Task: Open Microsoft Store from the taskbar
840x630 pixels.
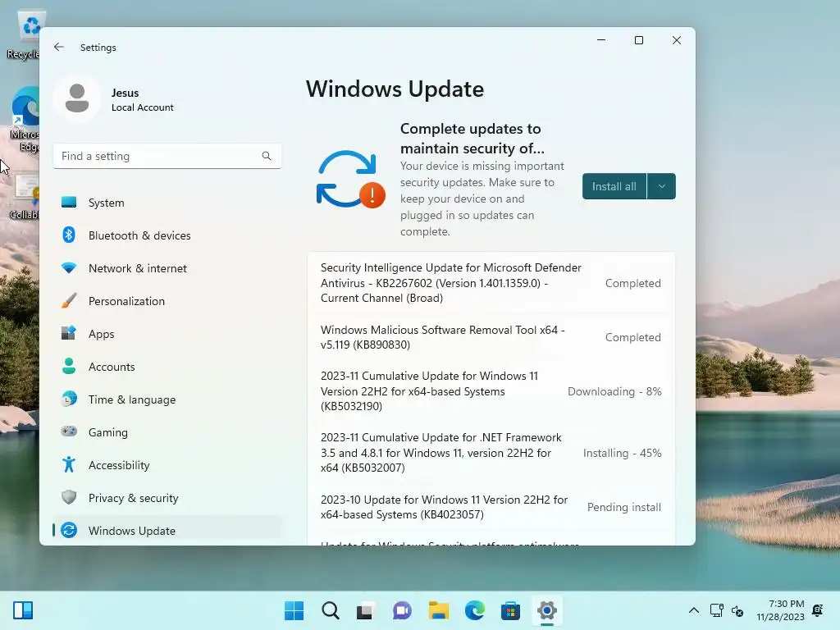Action: pyautogui.click(x=510, y=610)
